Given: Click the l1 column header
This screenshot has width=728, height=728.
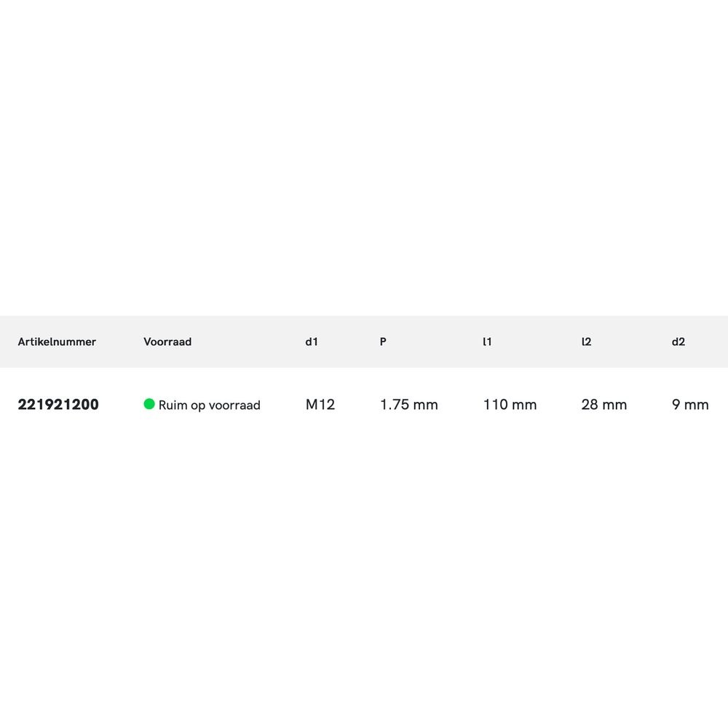Looking at the screenshot, I should click(487, 341).
